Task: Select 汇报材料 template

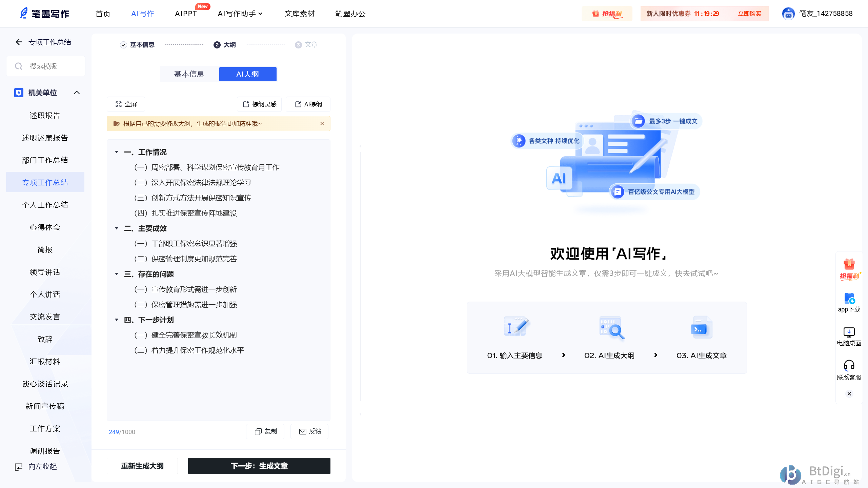Action: pos(45,362)
